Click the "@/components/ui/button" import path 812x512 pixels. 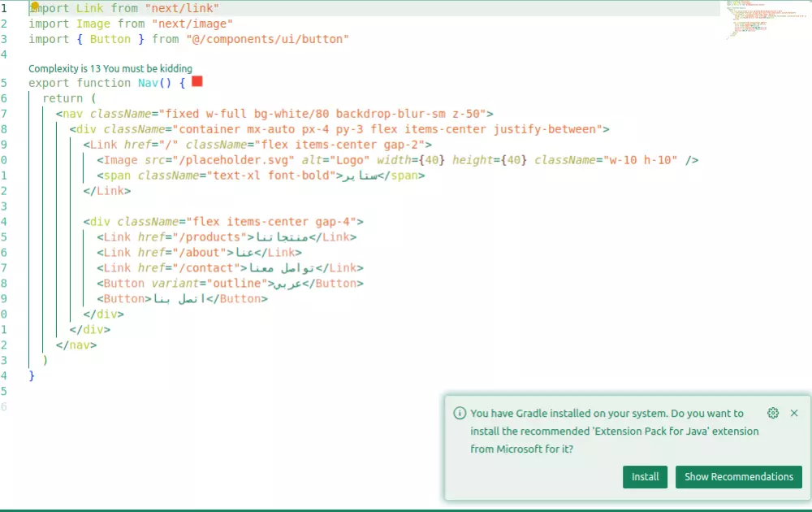click(267, 39)
